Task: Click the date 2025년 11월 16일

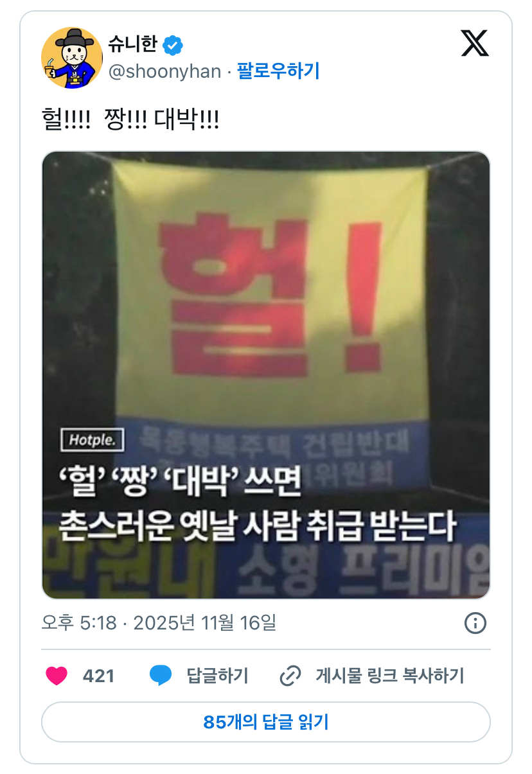Action: (204, 622)
